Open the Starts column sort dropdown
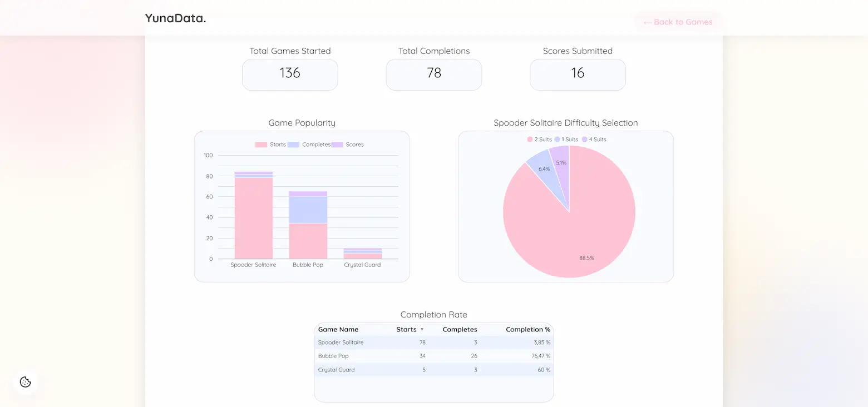868x407 pixels. (x=422, y=329)
